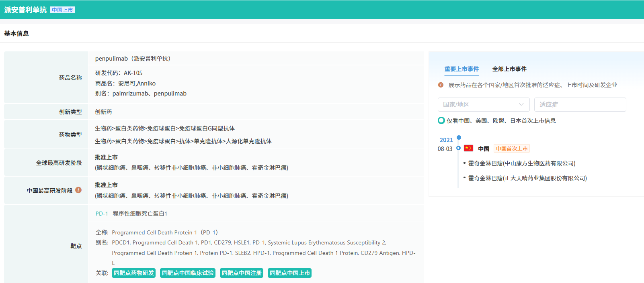Click the PD-1 target link
The width and height of the screenshot is (644, 283).
(102, 214)
